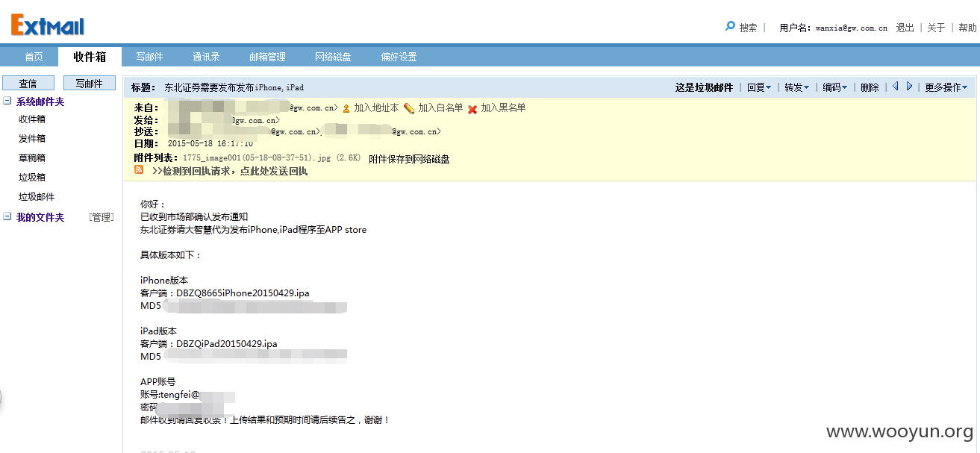The width and height of the screenshot is (980, 453).
Task: Go to previous message arrow
Action: (896, 87)
